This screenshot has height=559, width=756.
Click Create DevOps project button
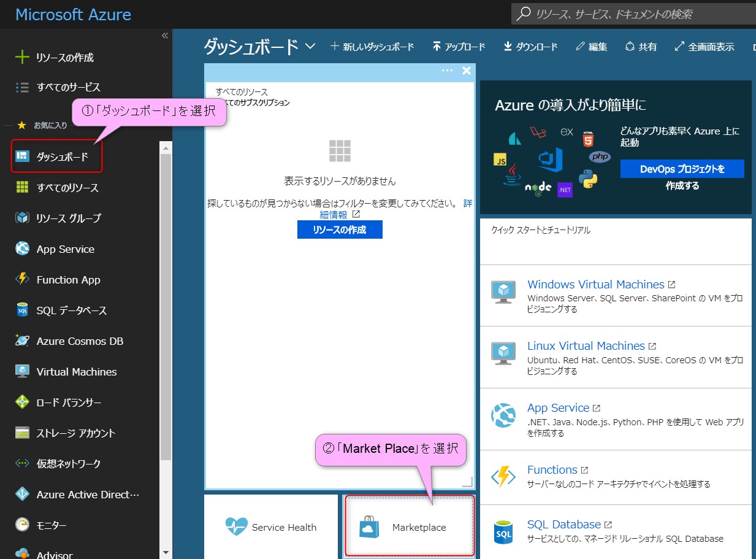point(682,169)
